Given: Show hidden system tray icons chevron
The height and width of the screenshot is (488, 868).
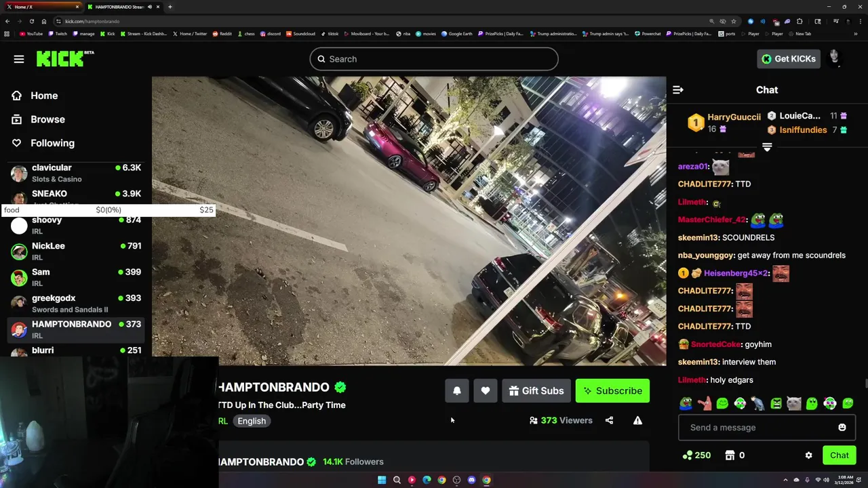Looking at the screenshot, I should point(786,480).
